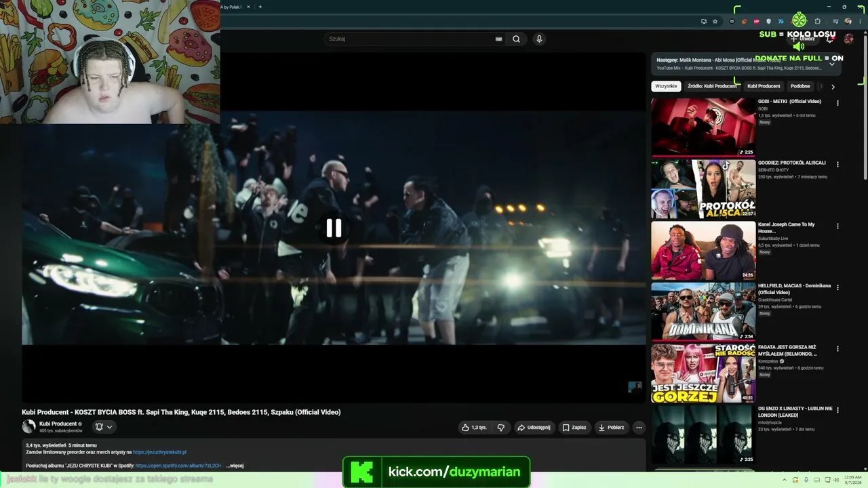
Task: Click the channel name CrackHouse Cartel
Action: point(775,300)
